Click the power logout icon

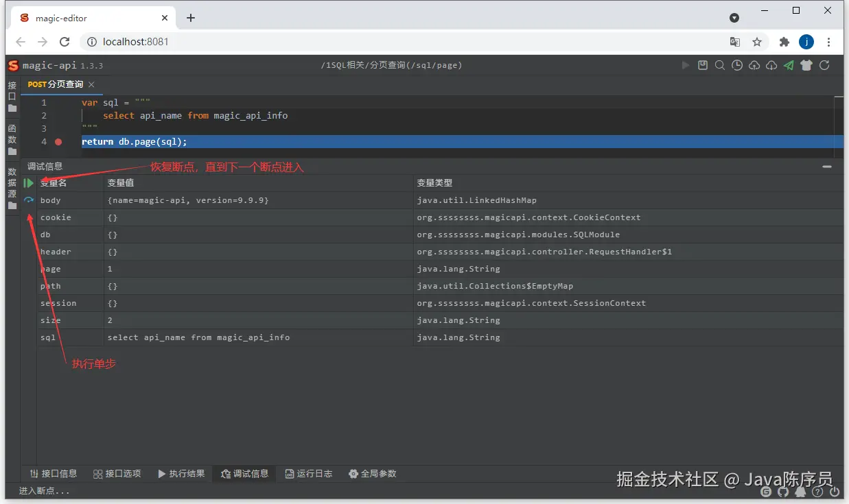point(835,492)
